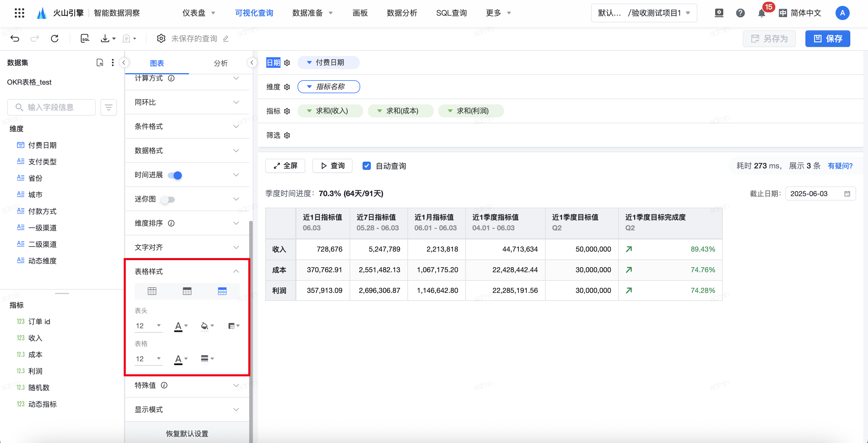Expand the 文字对齐 section
Image resolution: width=868 pixels, height=443 pixels.
tap(187, 248)
